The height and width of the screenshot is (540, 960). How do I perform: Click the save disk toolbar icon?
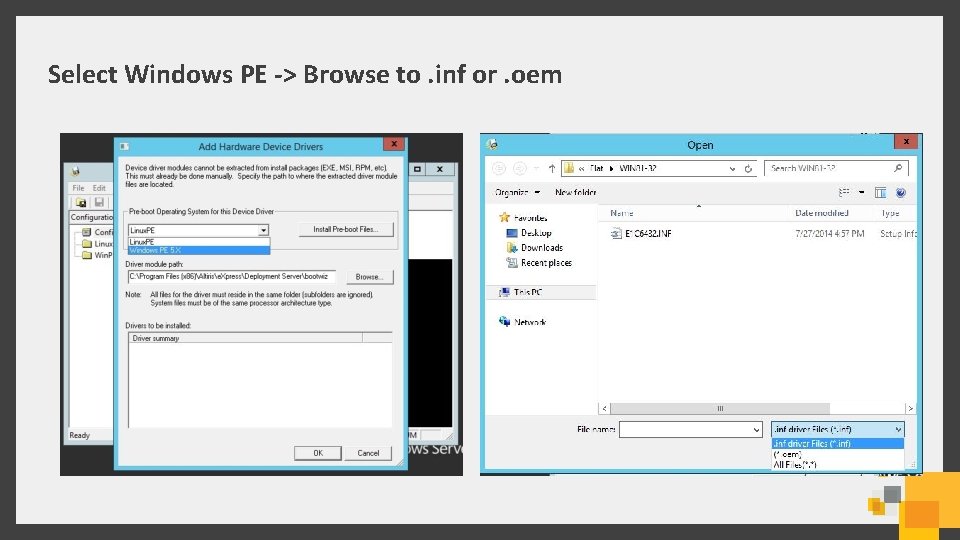point(99,202)
